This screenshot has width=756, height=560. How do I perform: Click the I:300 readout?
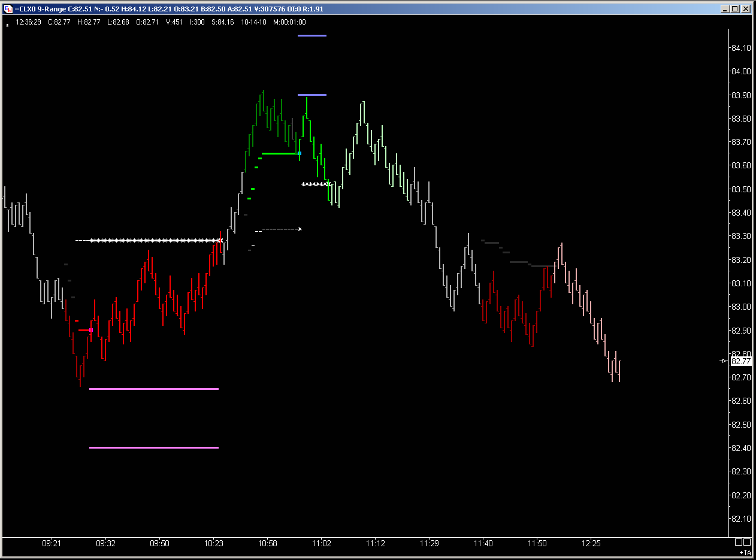pyautogui.click(x=196, y=22)
